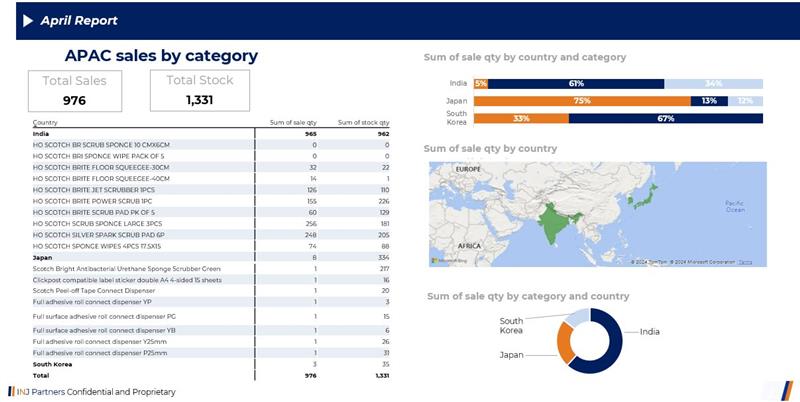Click the green India shape on map
Image resolution: width=800 pixels, height=402 pixels.
553,223
